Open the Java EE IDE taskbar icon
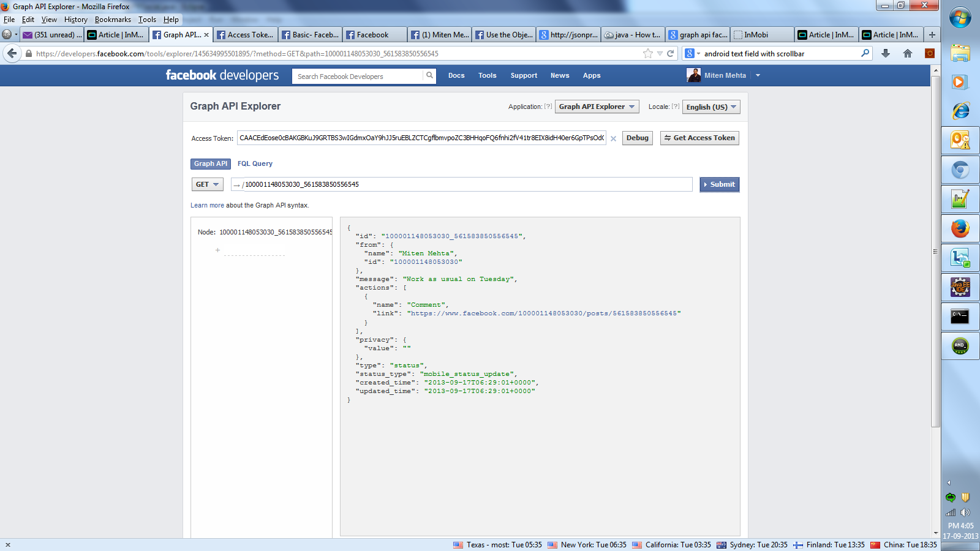The image size is (980, 551). (960, 287)
